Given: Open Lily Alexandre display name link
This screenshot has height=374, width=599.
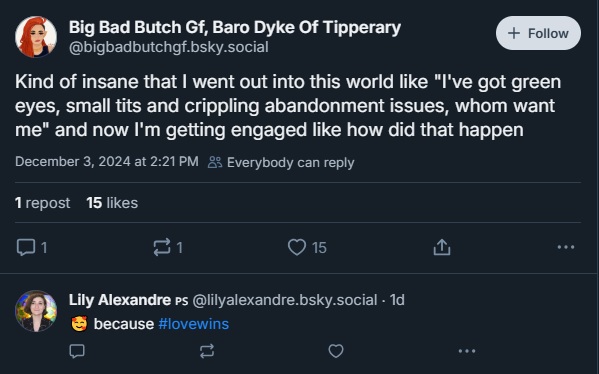Looking at the screenshot, I should 120,300.
